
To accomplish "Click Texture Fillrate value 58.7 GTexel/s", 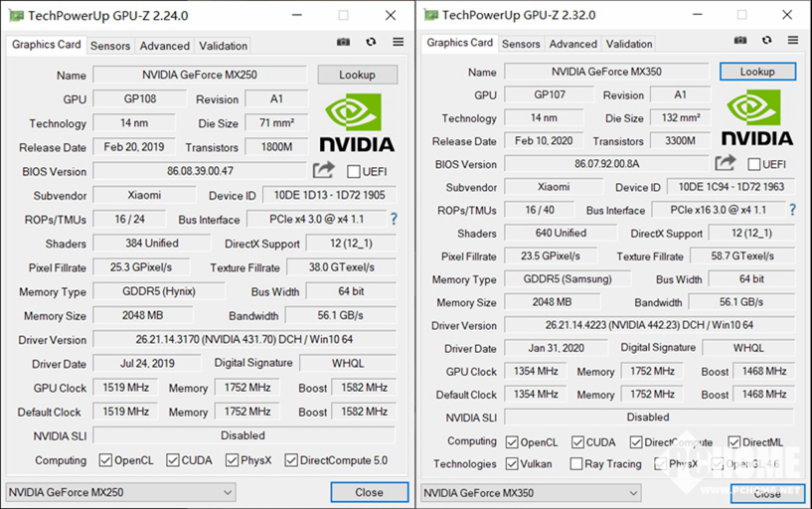I will point(742,255).
